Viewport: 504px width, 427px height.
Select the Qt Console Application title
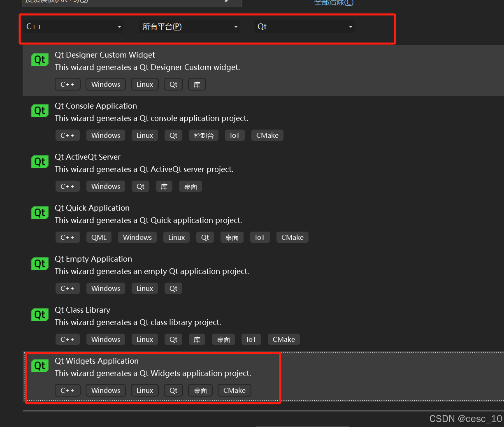click(96, 106)
